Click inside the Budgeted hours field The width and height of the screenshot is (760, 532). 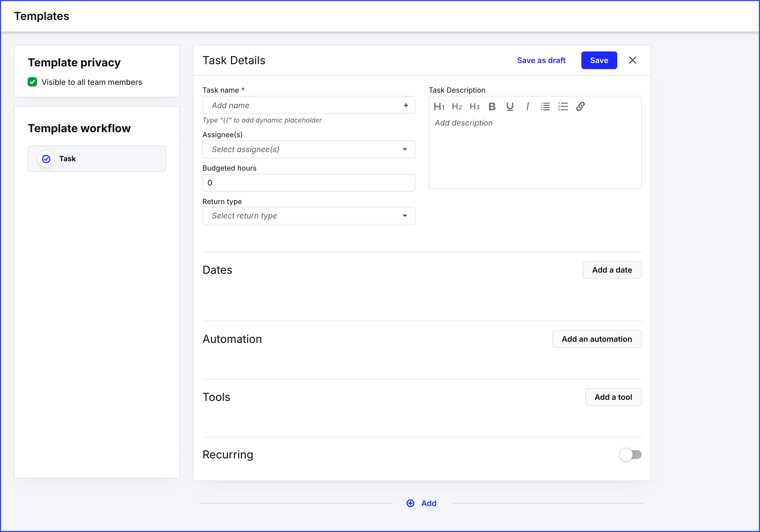[308, 182]
